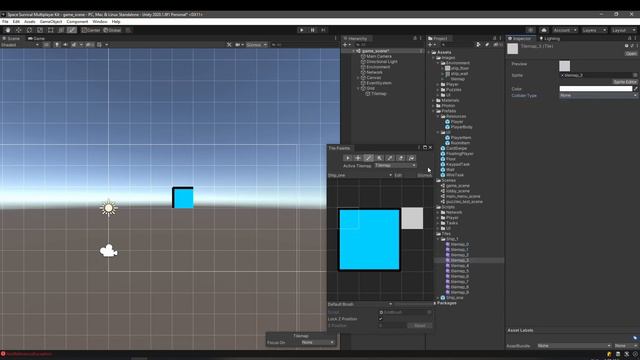Open the Edit menu
Screen dimensions: 640x360
[16, 22]
